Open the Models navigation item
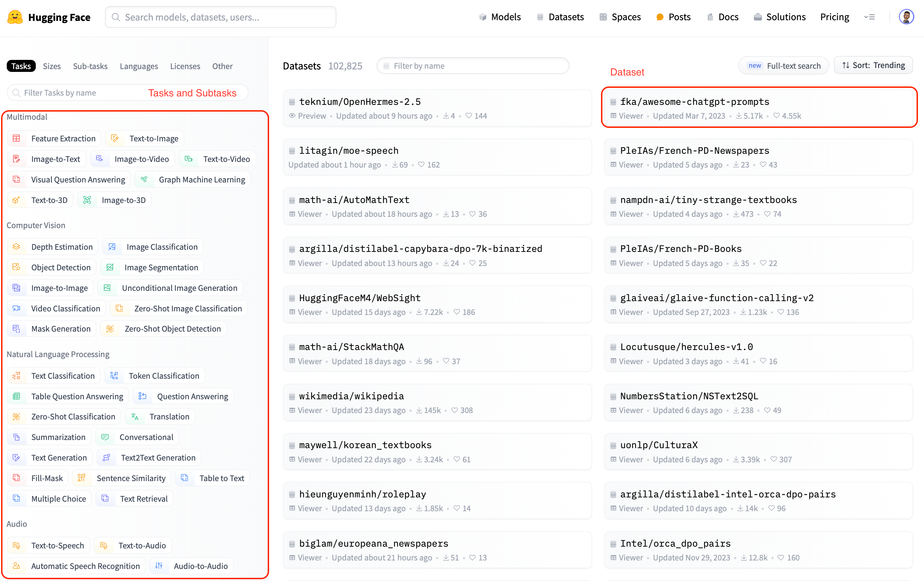 click(500, 17)
